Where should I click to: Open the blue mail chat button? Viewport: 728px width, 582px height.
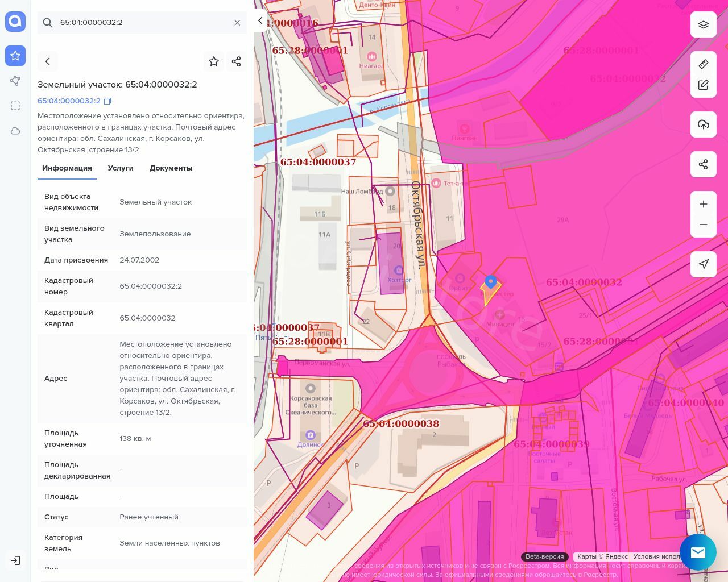coord(698,552)
